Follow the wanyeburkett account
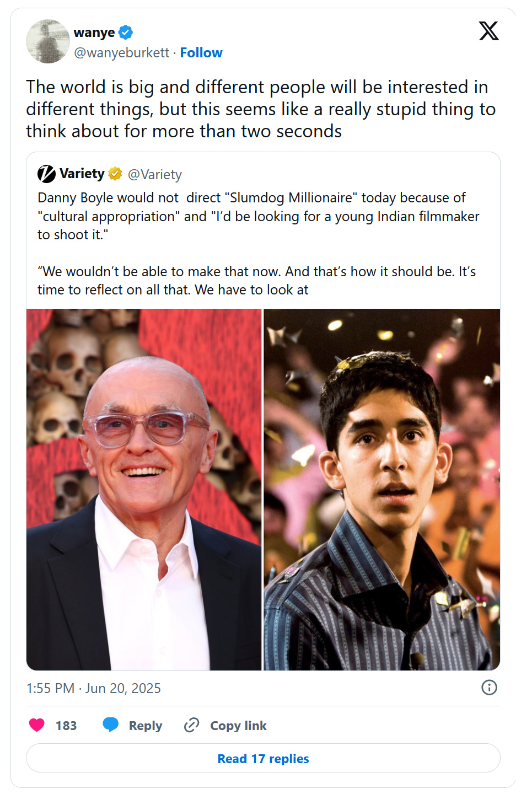This screenshot has width=532, height=805. [x=201, y=53]
